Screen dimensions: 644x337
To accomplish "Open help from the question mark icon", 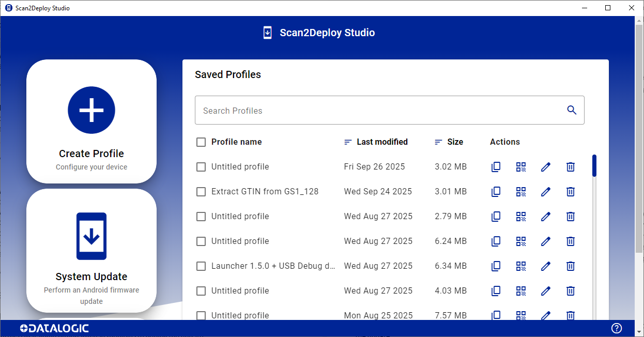I will (x=616, y=328).
